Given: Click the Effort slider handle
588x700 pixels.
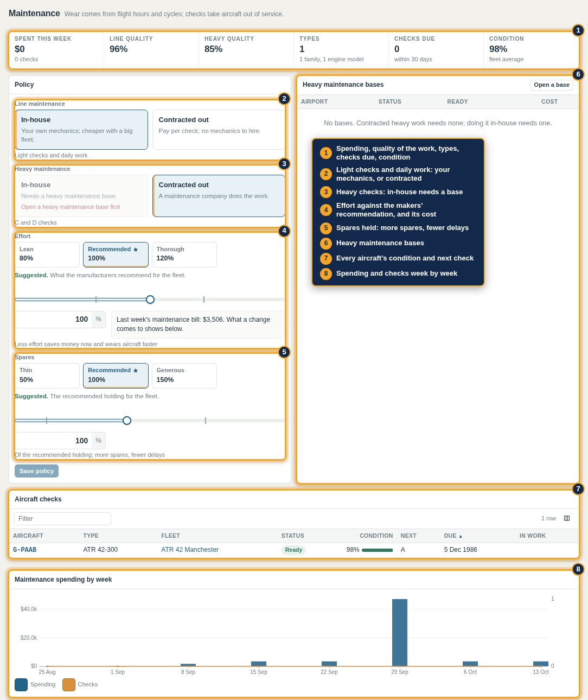Looking at the screenshot, I should (x=150, y=300).
